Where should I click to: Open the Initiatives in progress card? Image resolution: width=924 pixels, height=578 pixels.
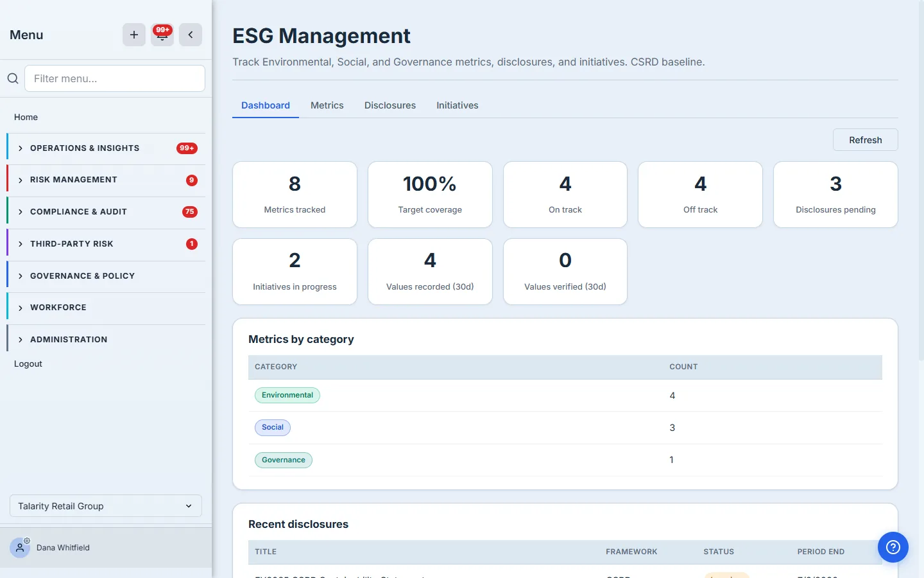tap(295, 272)
